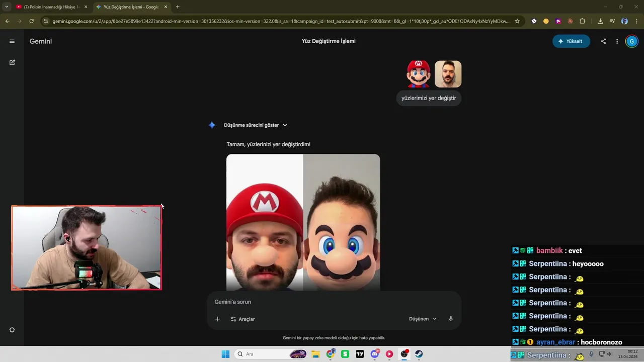Open the Chrome profile avatar

(624, 21)
